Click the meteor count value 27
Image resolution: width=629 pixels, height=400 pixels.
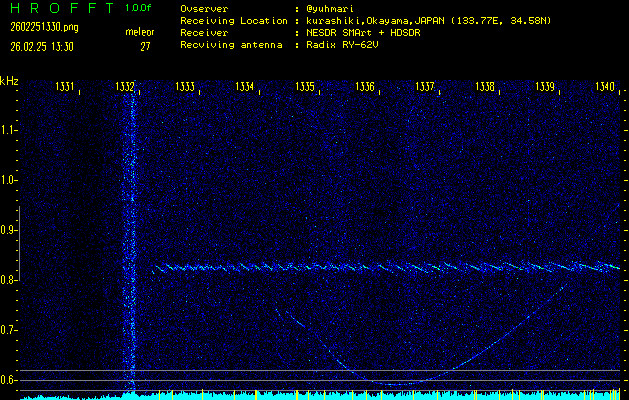point(145,46)
